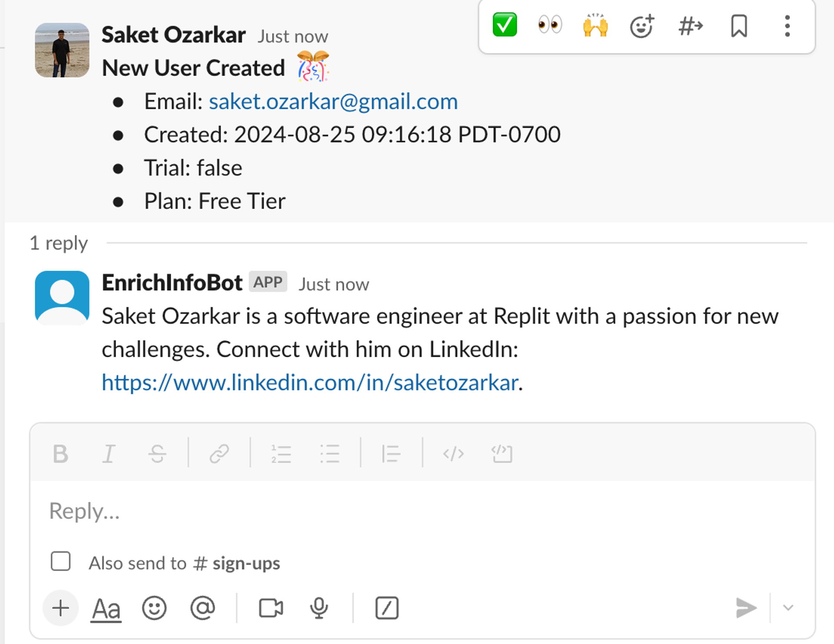Open more actions three-dot menu
834x644 pixels.
(x=787, y=26)
